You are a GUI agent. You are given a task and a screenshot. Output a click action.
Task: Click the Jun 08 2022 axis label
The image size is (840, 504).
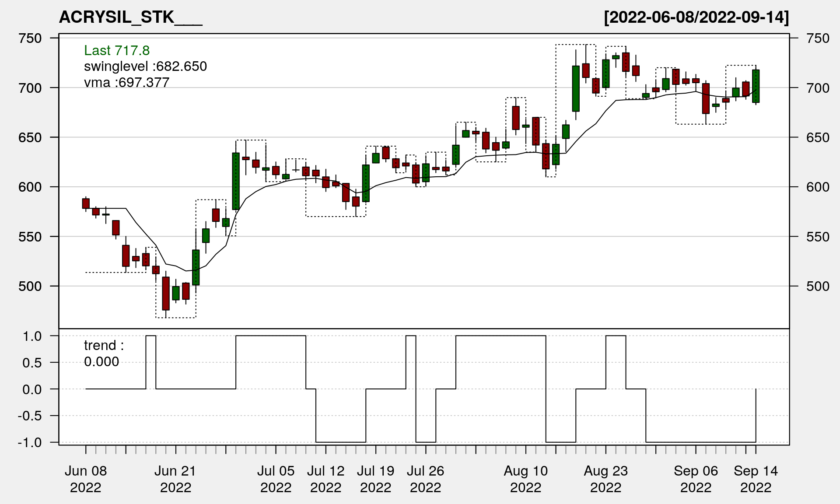click(x=86, y=479)
